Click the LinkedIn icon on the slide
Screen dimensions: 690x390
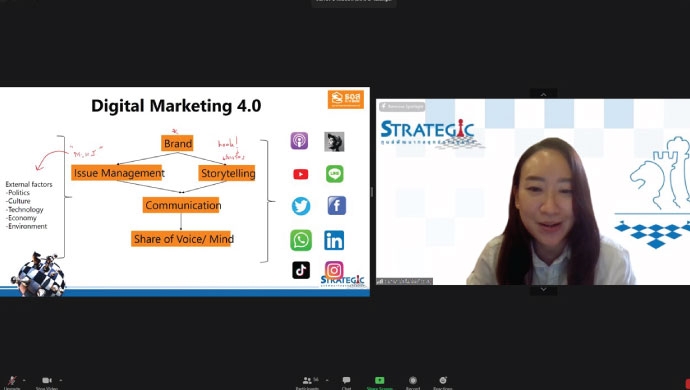tap(334, 240)
